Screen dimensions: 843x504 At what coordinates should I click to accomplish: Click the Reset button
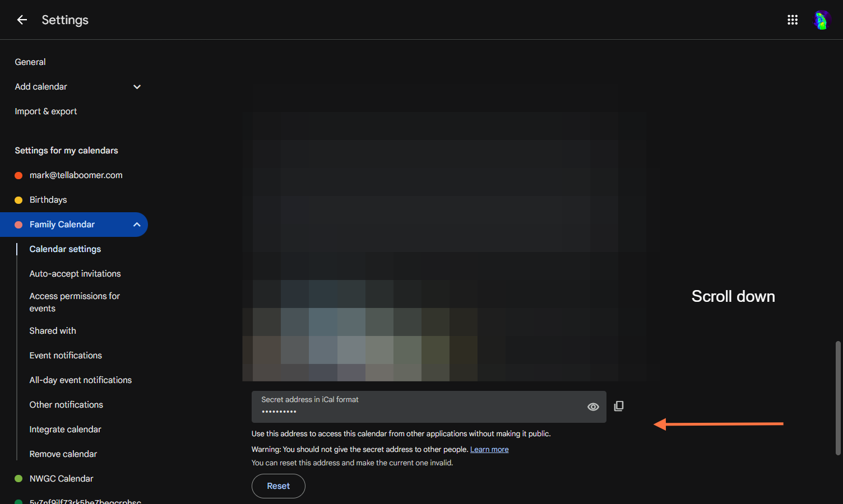tap(279, 486)
